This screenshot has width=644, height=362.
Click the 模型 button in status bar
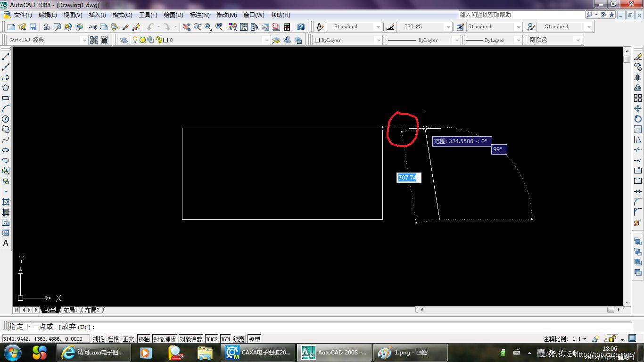click(254, 339)
